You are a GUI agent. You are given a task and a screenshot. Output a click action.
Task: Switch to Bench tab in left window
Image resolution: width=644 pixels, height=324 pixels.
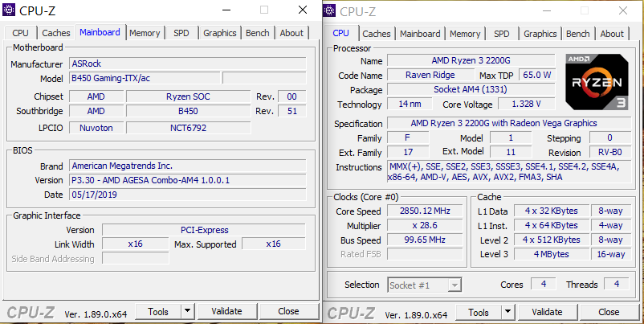point(258,33)
